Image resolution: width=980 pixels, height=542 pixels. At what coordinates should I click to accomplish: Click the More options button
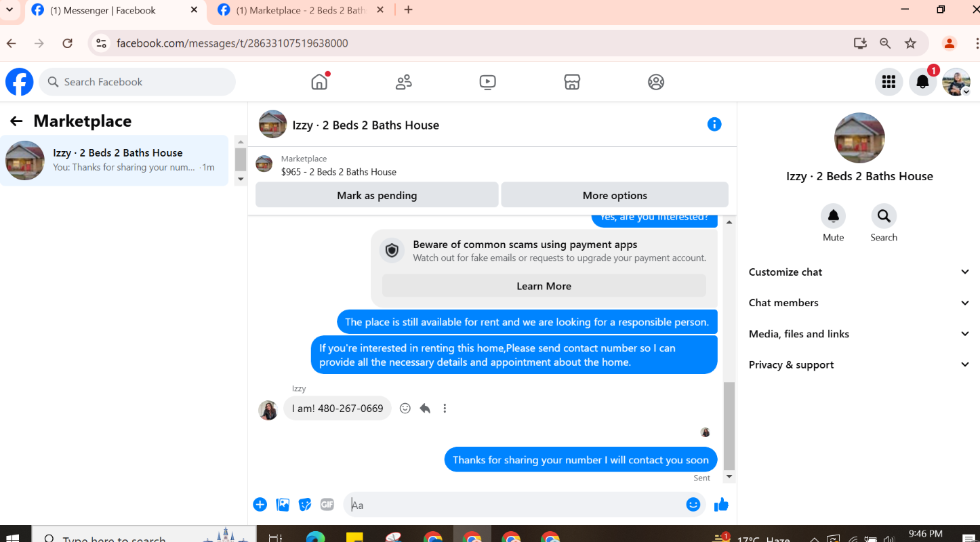(x=615, y=195)
